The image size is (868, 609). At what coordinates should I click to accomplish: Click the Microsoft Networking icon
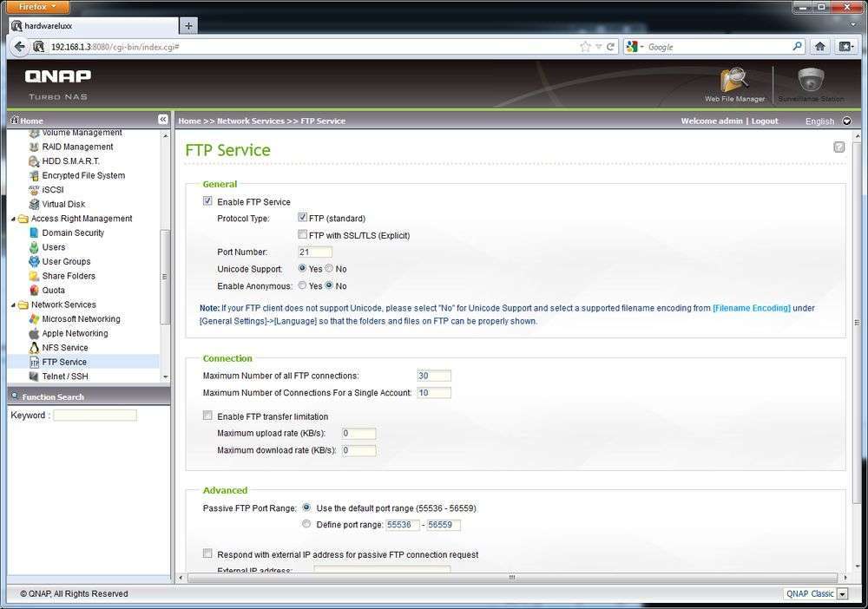(x=34, y=319)
